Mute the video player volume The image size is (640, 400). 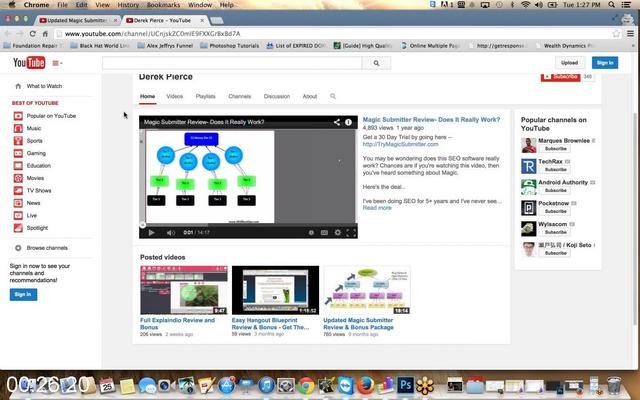pyautogui.click(x=170, y=233)
